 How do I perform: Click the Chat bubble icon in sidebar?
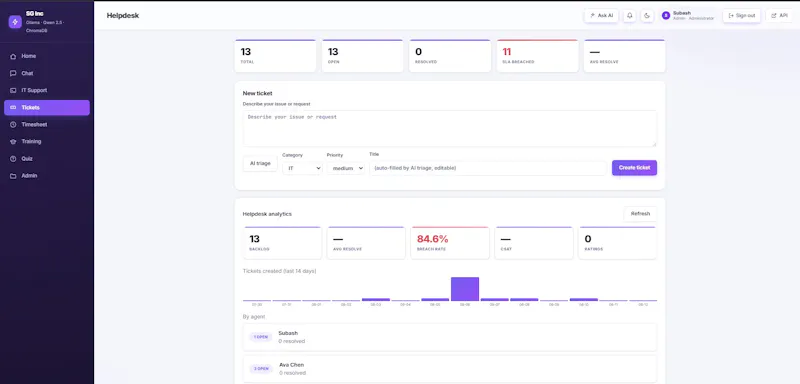13,73
